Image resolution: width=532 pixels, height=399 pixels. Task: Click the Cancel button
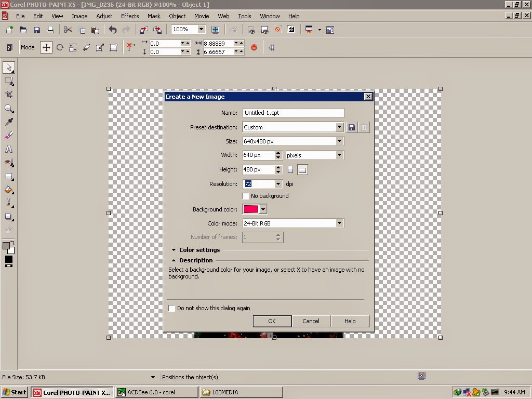click(x=311, y=321)
